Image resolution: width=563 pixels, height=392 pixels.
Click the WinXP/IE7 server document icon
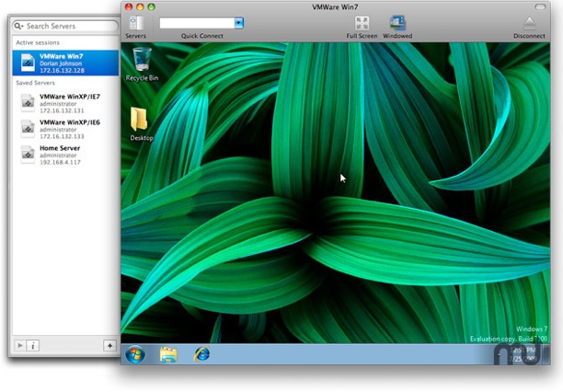click(x=28, y=103)
